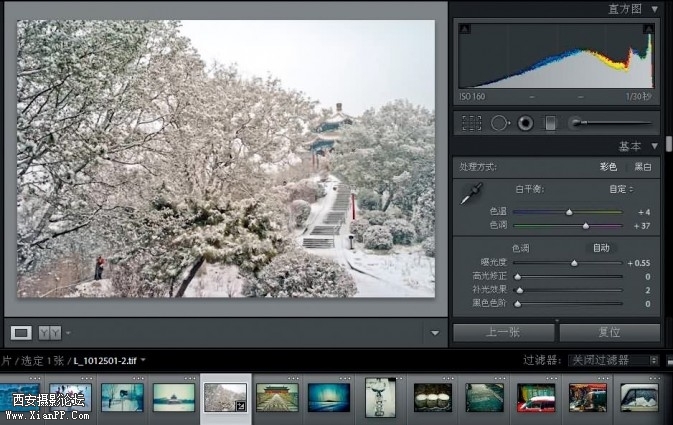The height and width of the screenshot is (425, 673).
Task: Click the 上一张 (Previous) button
Action: (x=503, y=333)
